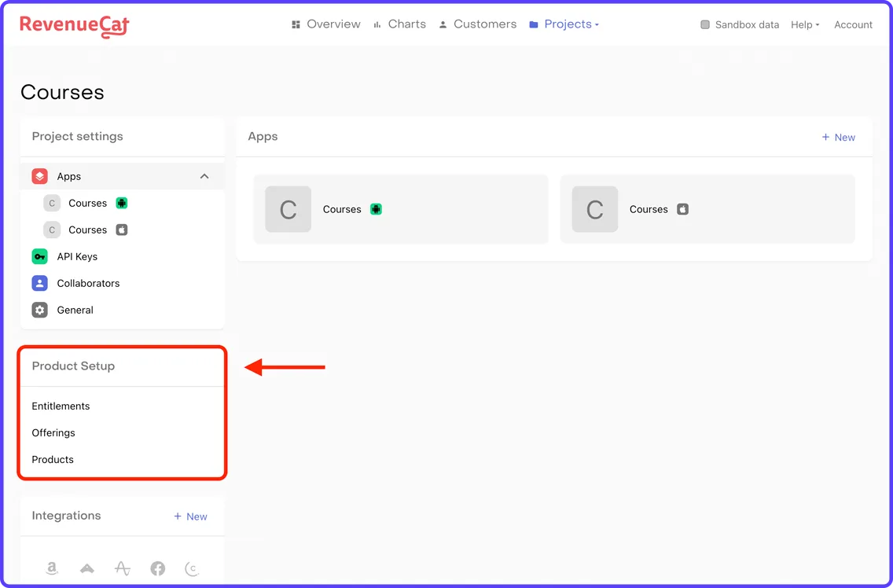Open the Help dropdown
The image size is (893, 588).
[805, 24]
